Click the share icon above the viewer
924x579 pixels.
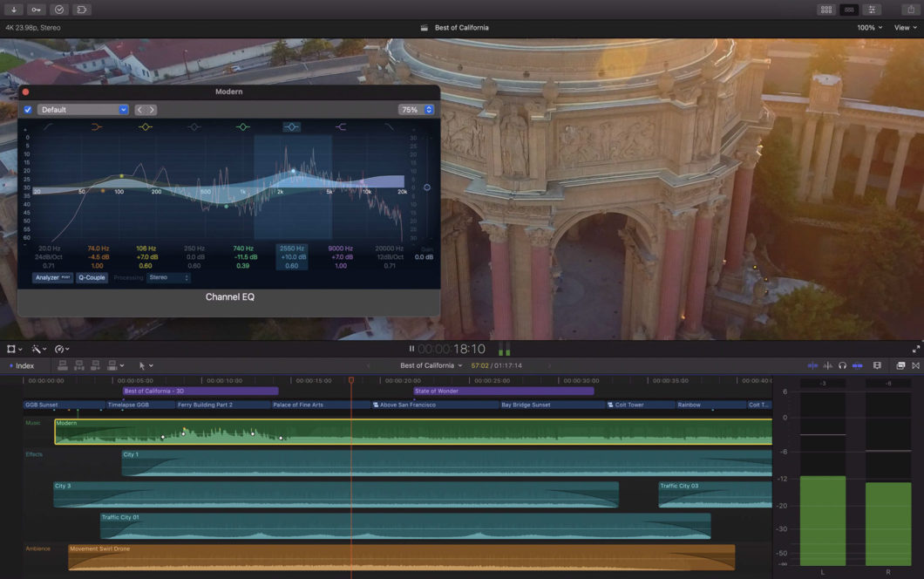[x=912, y=10]
